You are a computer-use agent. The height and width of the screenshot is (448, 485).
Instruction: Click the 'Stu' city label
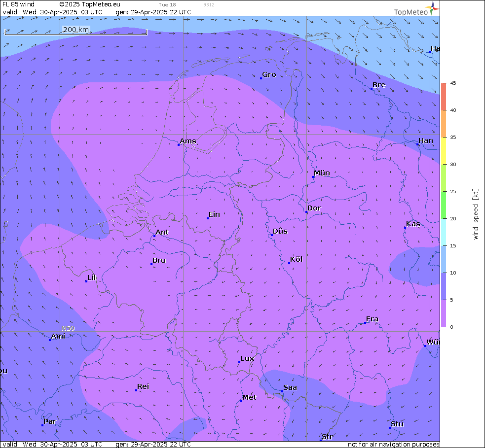pyautogui.click(x=397, y=424)
